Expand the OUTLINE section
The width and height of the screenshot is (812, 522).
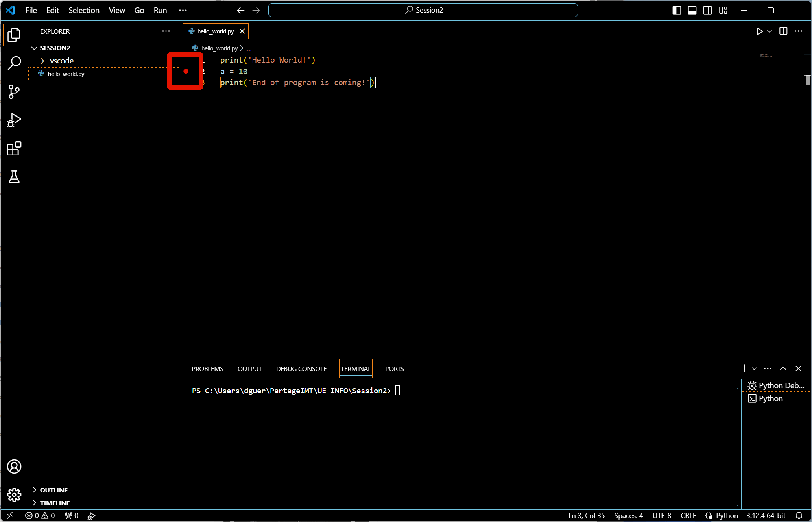tap(54, 490)
